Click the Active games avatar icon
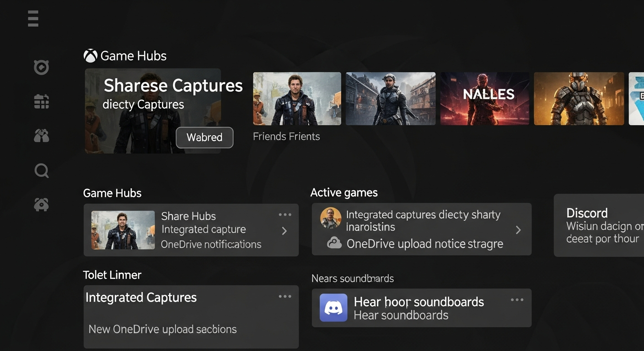This screenshot has height=351, width=644. pyautogui.click(x=331, y=218)
